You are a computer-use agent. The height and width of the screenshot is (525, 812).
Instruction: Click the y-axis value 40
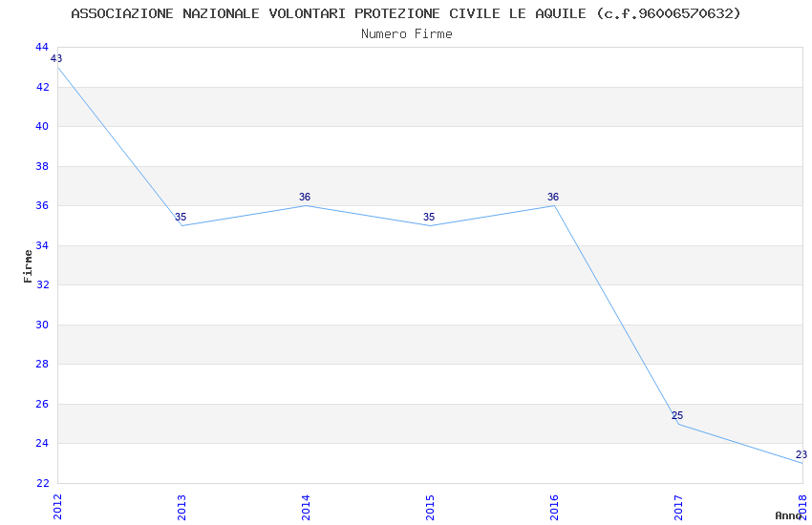point(42,126)
